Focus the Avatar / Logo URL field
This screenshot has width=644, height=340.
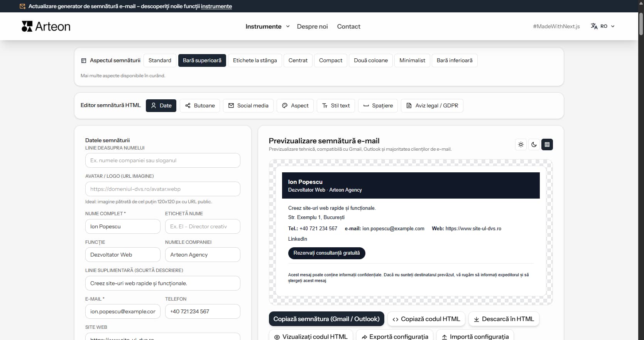coord(163,189)
